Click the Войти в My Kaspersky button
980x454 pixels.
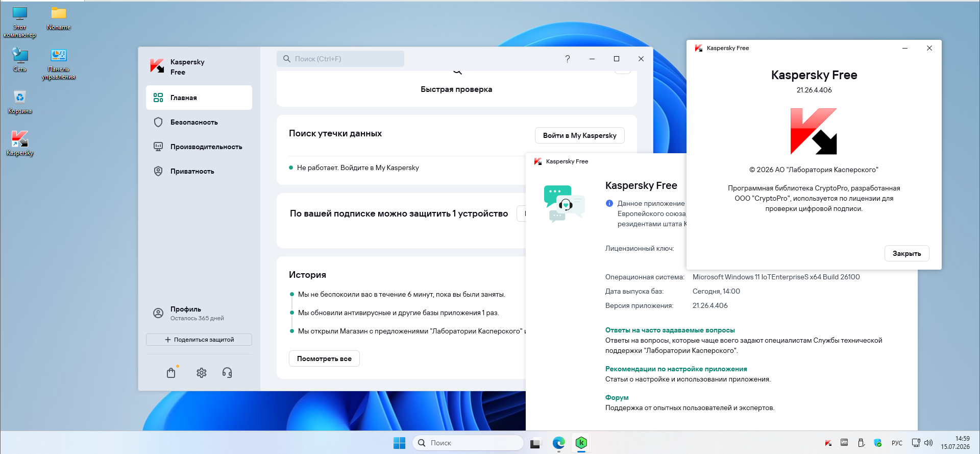click(579, 135)
